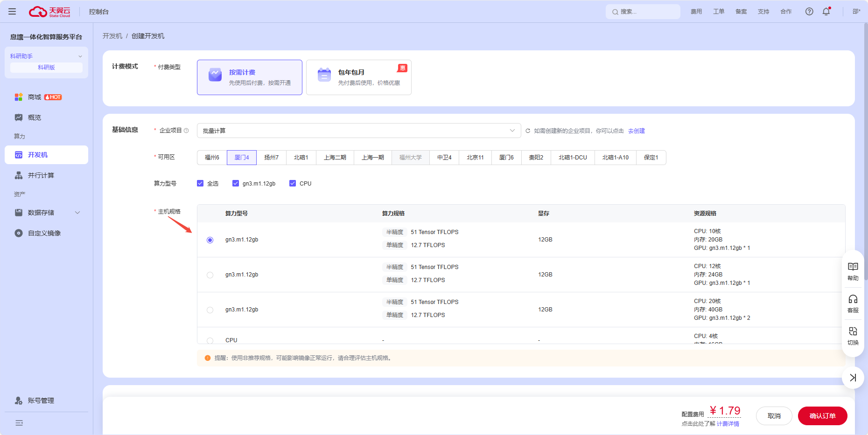Screen dimensions: 868x435
Task: Toggle the CPU compute type checkbox
Action: click(293, 183)
